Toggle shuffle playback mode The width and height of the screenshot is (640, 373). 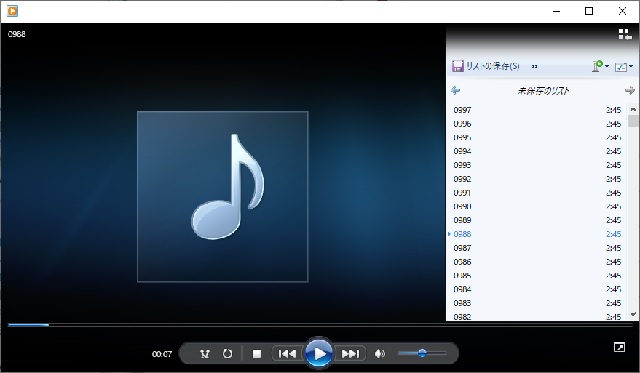(204, 353)
